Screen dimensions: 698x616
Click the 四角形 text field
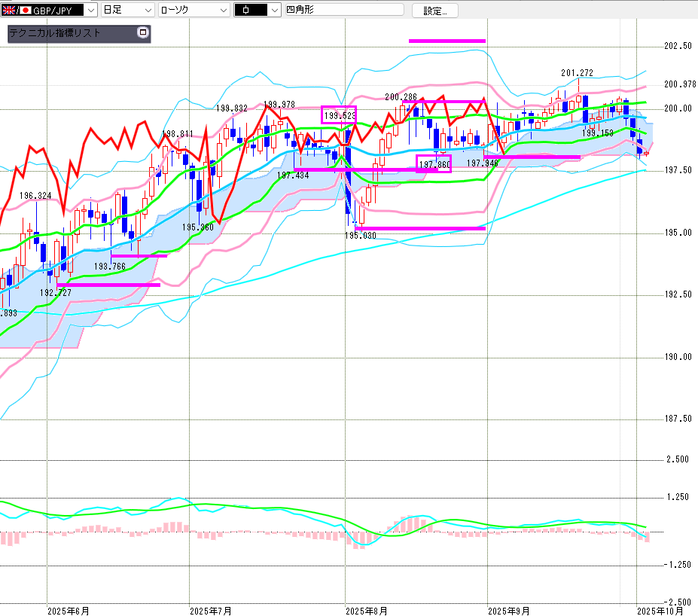click(343, 11)
